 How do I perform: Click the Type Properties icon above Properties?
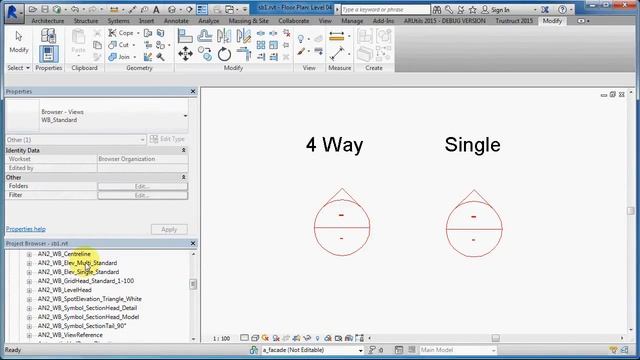pyautogui.click(x=49, y=36)
